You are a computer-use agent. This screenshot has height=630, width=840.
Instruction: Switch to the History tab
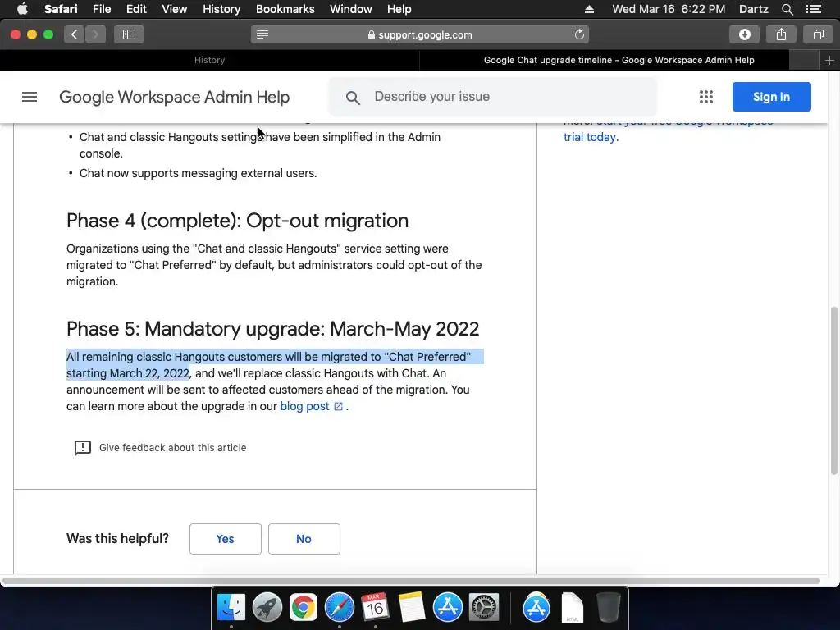[209, 60]
